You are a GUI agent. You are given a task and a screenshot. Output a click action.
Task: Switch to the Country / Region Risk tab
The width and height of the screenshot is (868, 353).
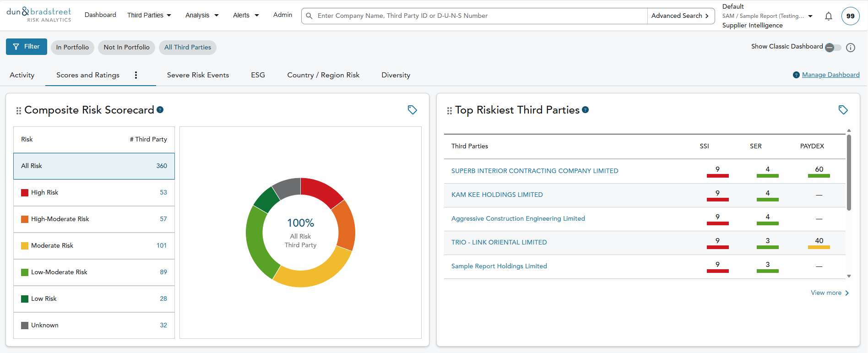323,75
